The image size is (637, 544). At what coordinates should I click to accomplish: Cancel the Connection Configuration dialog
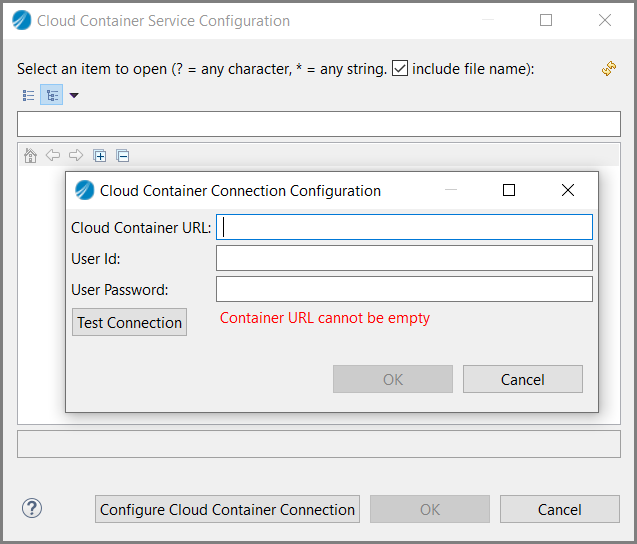point(523,379)
